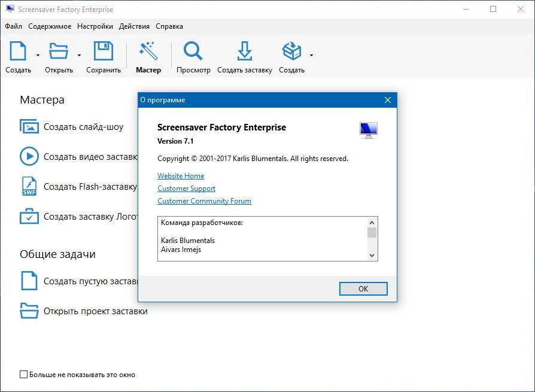This screenshot has height=392, width=535.
Task: Open the Содержимое menu
Action: coord(50,26)
